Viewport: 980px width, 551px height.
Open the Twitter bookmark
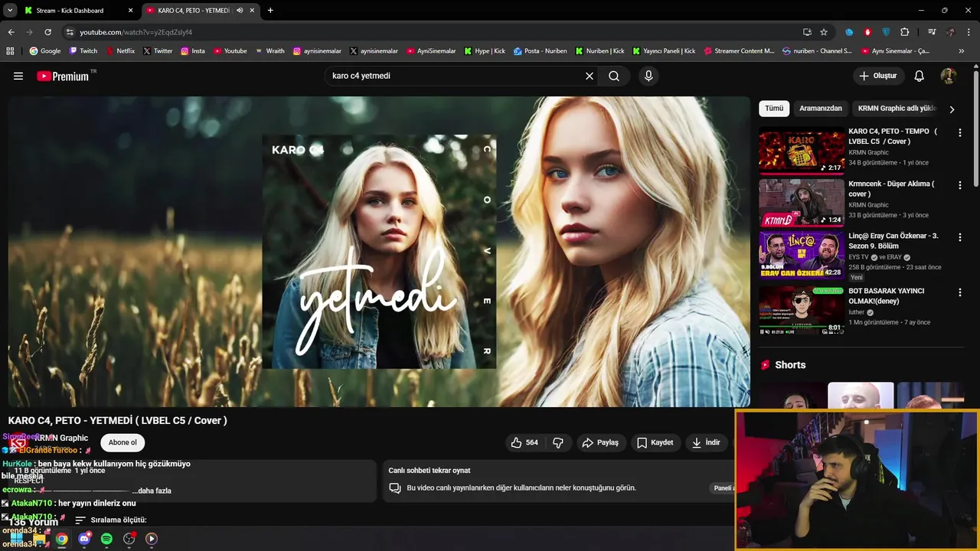(x=158, y=51)
